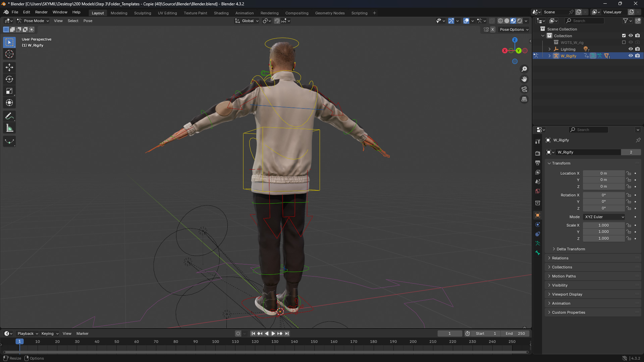
Task: Open the Pose Options dropdown
Action: click(514, 29)
